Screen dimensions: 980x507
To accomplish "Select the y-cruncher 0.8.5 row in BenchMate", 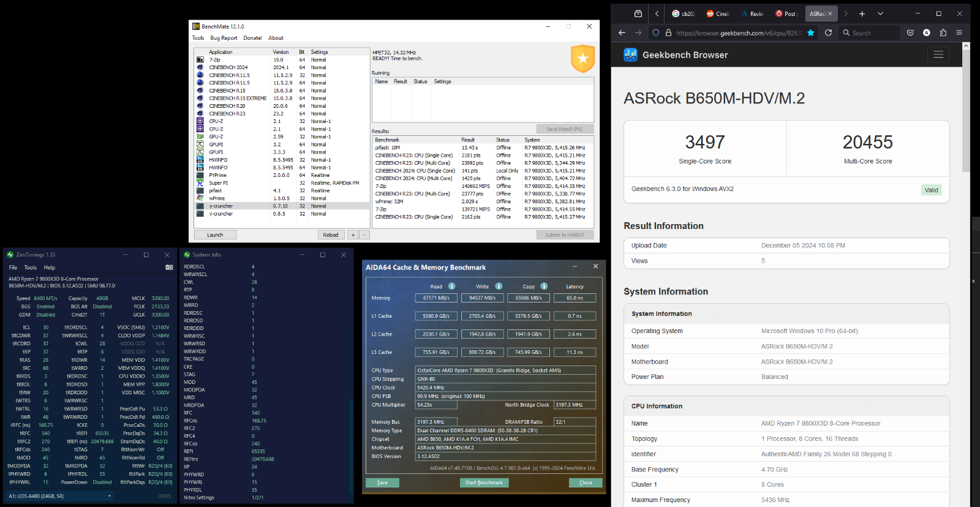I will 282,214.
